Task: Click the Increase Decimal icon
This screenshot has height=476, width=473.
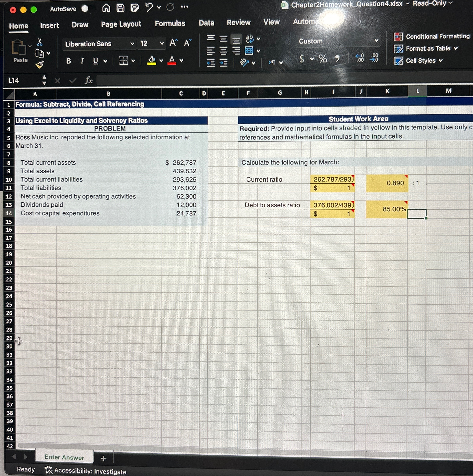Action: [360, 58]
